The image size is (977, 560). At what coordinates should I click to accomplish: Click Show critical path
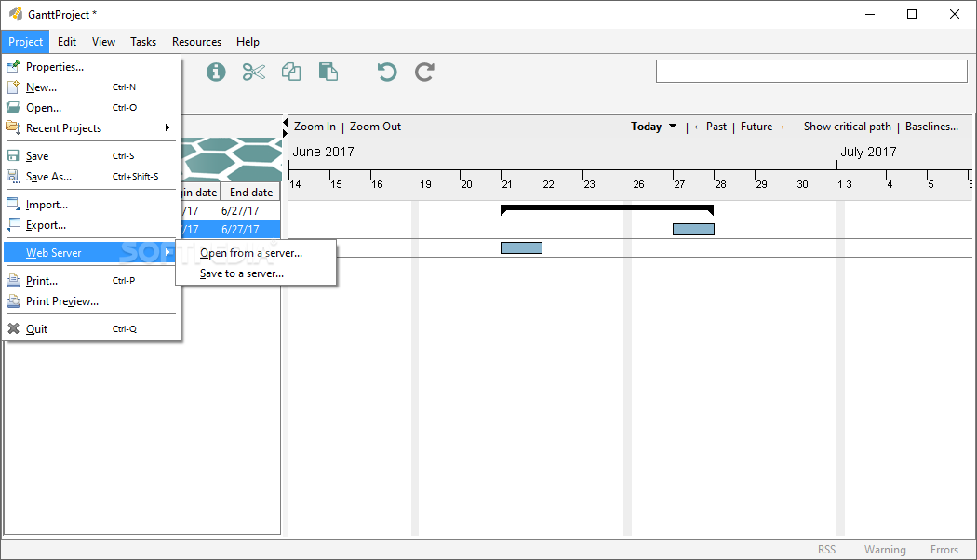click(848, 127)
